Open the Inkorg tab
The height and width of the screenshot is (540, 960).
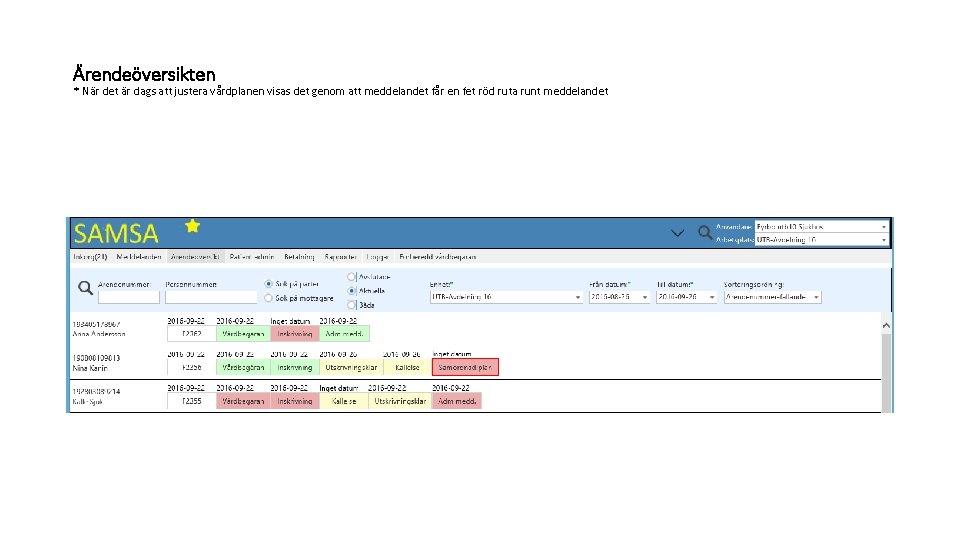[x=90, y=257]
